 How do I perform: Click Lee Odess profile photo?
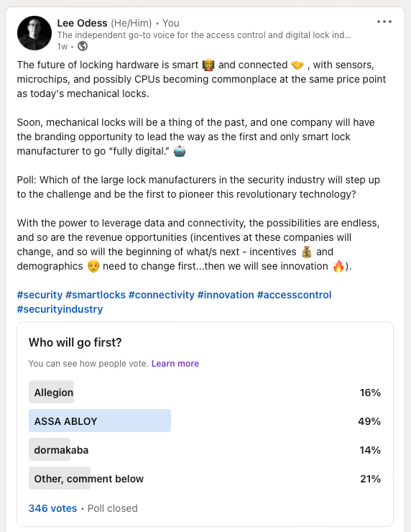pyautogui.click(x=34, y=33)
